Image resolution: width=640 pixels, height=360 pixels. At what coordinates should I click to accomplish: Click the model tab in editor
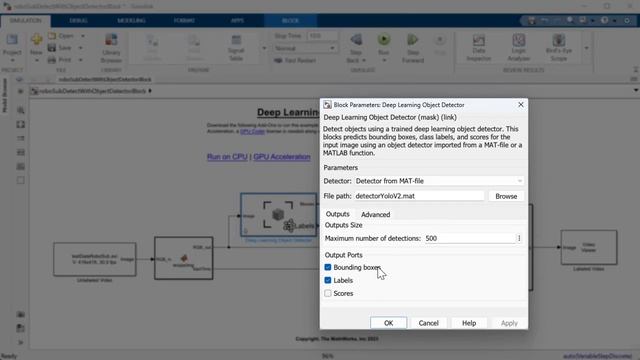105,79
